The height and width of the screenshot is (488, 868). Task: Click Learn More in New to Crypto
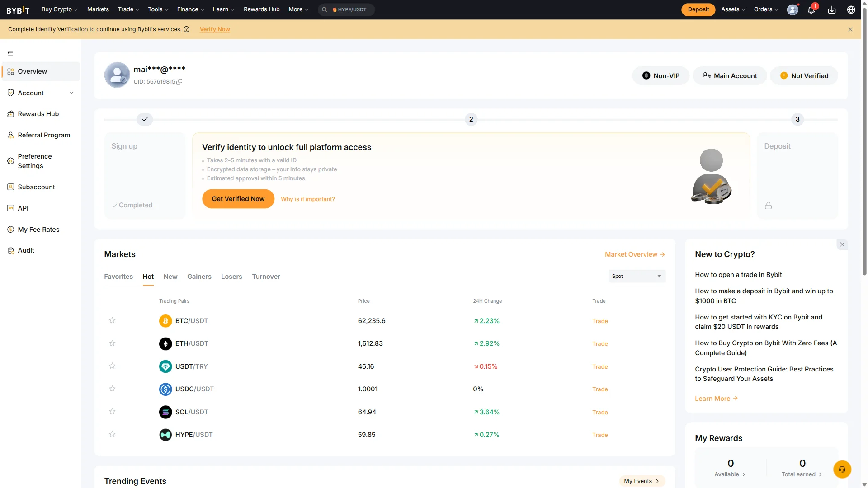coord(716,399)
